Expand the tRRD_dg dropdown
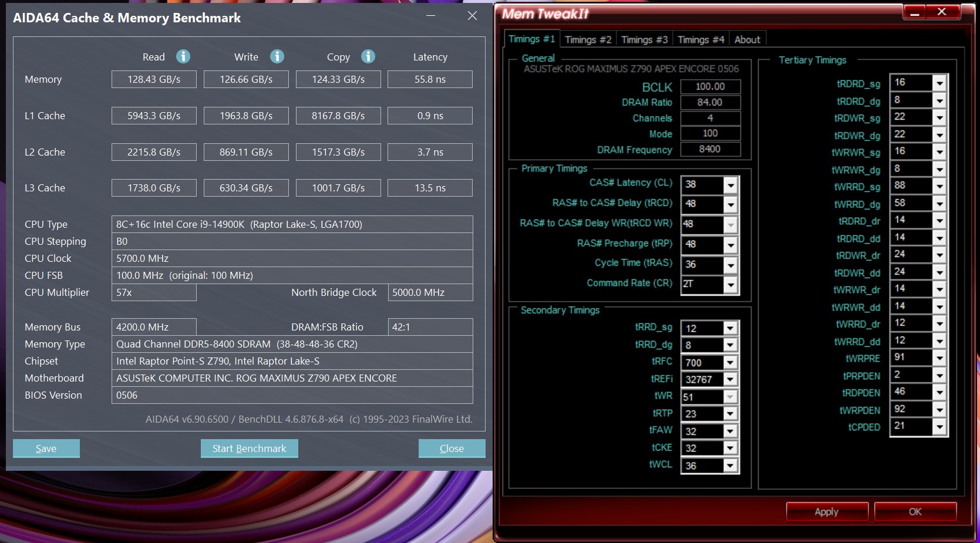The image size is (980, 543). tap(730, 345)
